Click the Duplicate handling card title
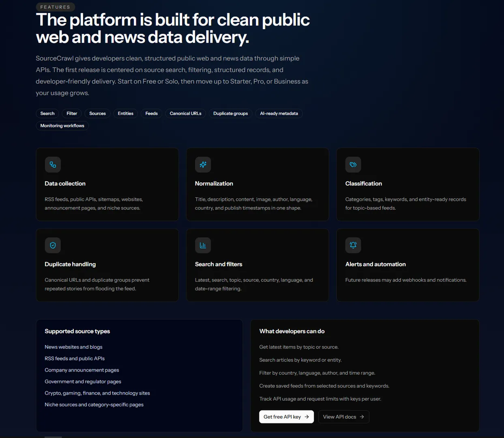This screenshot has width=504, height=438. tap(70, 264)
